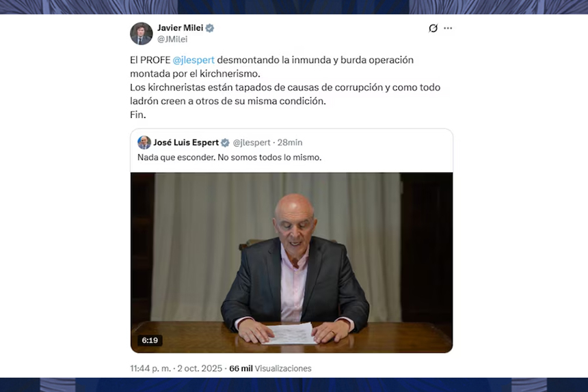Screen dimensions: 588x392
Task: Click José Luis Espert's small avatar
Action: [x=144, y=143]
